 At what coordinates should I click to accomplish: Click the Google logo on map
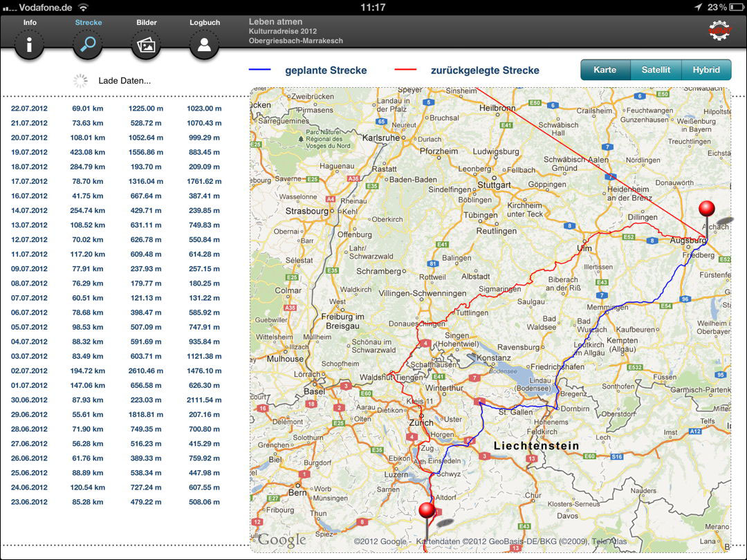282,539
